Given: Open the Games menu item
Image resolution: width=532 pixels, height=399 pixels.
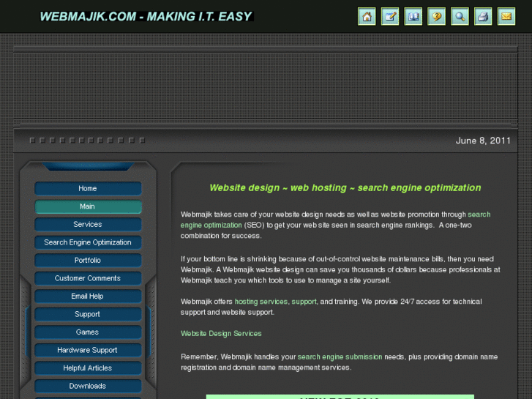Looking at the screenshot, I should pos(88,332).
